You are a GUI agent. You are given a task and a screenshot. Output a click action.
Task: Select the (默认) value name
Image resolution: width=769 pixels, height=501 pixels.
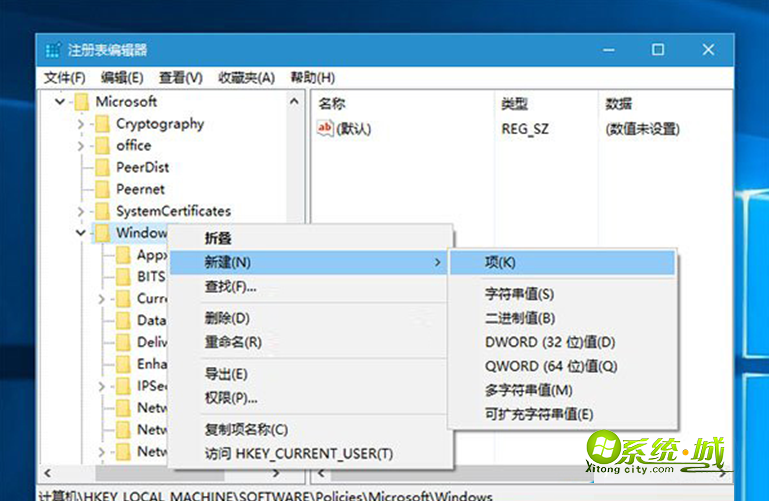pos(354,129)
